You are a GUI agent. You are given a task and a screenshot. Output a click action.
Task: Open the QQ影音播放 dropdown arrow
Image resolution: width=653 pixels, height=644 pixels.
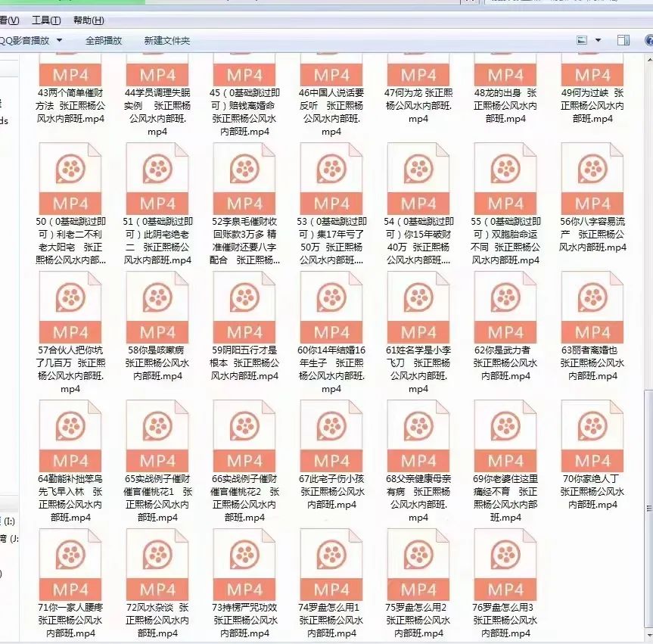[x=59, y=40]
